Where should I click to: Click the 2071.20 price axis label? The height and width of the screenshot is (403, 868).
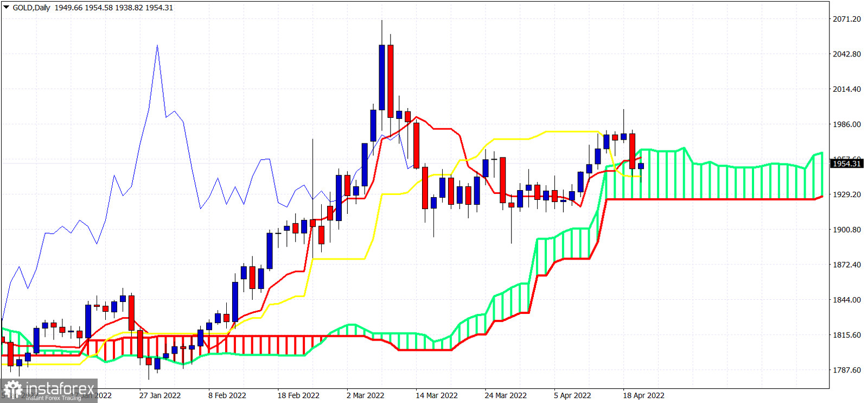[847, 19]
